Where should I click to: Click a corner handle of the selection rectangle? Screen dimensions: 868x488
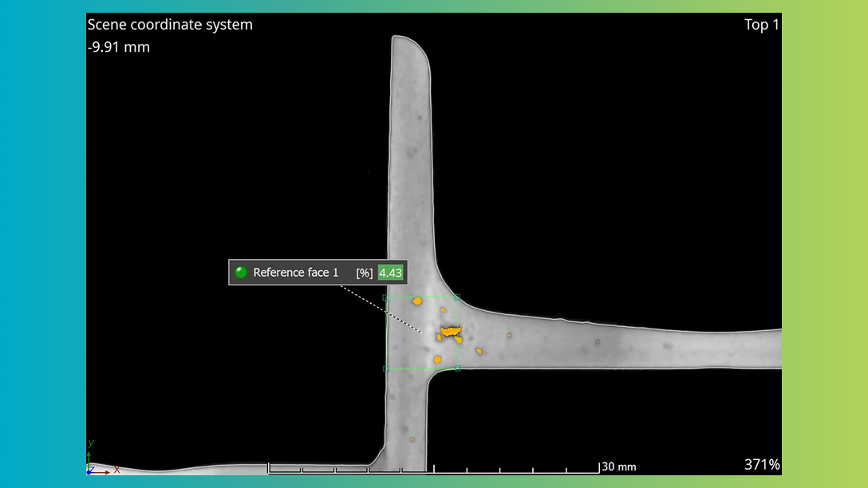[385, 298]
